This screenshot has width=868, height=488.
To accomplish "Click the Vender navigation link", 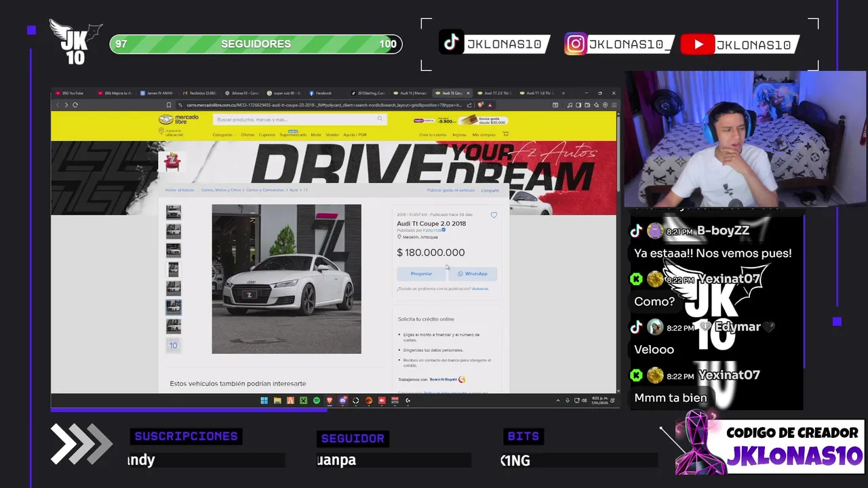I will point(332,135).
